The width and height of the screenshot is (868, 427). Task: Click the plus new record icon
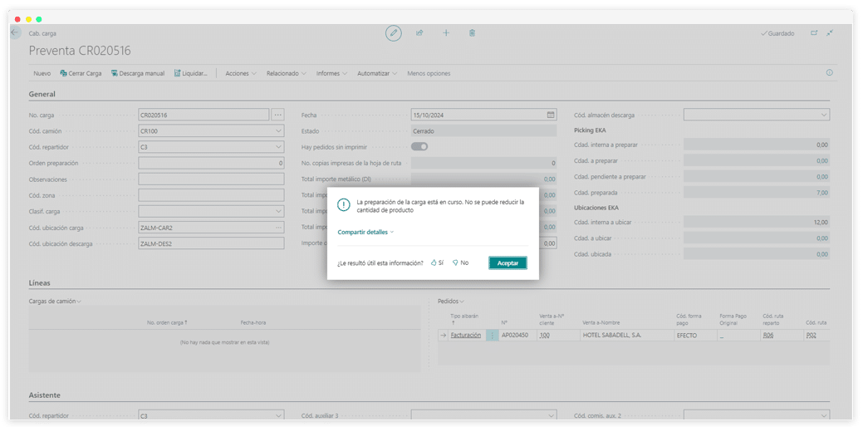[446, 33]
